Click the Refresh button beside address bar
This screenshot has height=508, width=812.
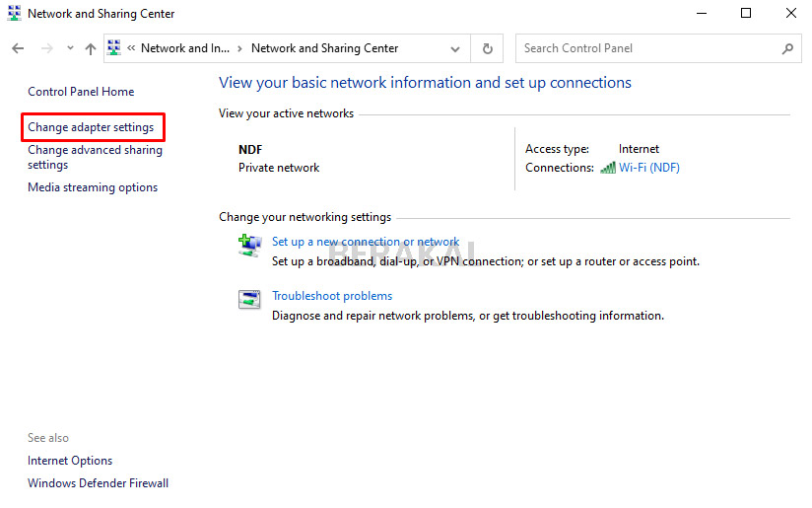487,48
